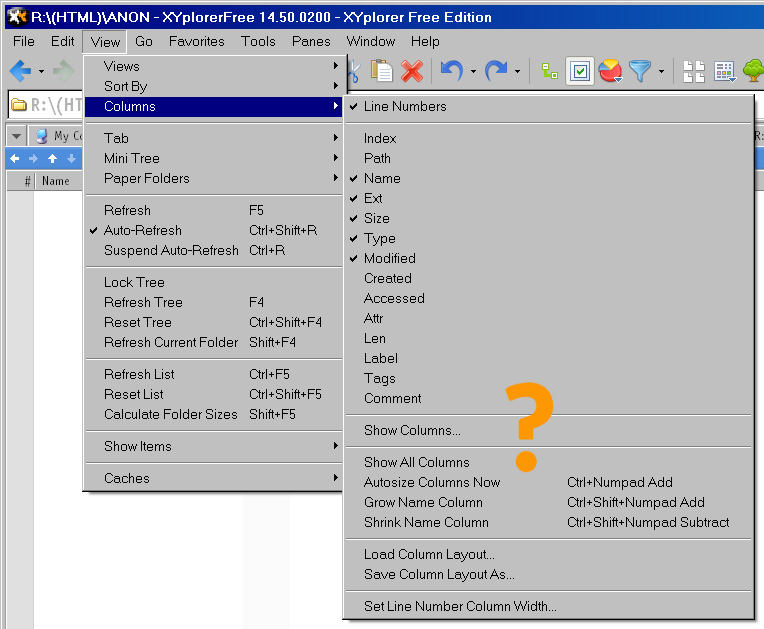Click the My Computer tab icon
764x629 pixels.
coord(42,136)
